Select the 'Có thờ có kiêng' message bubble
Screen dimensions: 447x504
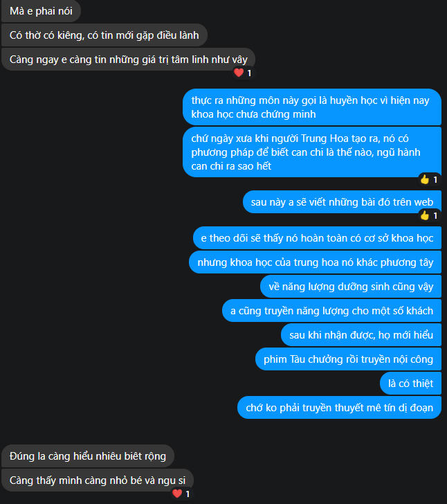(x=104, y=35)
